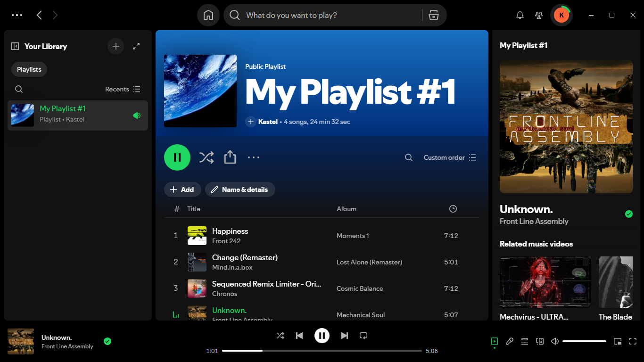This screenshot has height=362, width=644.
Task: Open Front Line Assembly artist link in player bar
Action: (67, 346)
